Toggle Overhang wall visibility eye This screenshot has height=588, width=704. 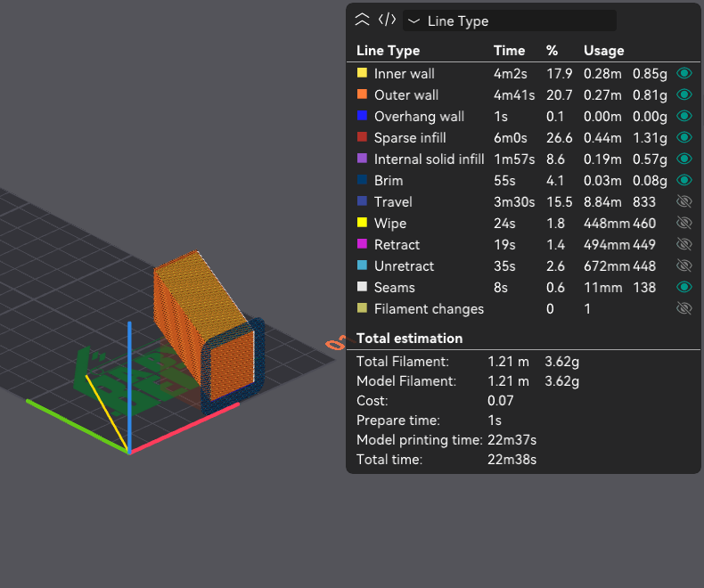(x=684, y=116)
